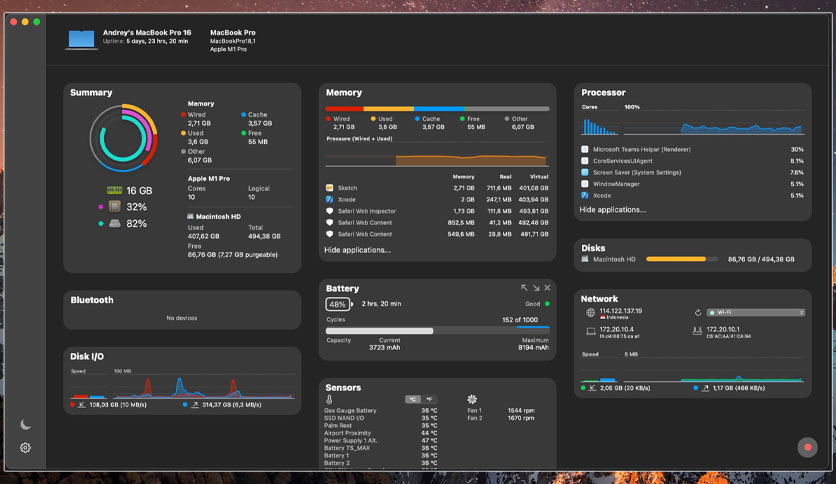Click the Disk I/O read arrow icon
This screenshot has width=836, height=484.
[82, 405]
